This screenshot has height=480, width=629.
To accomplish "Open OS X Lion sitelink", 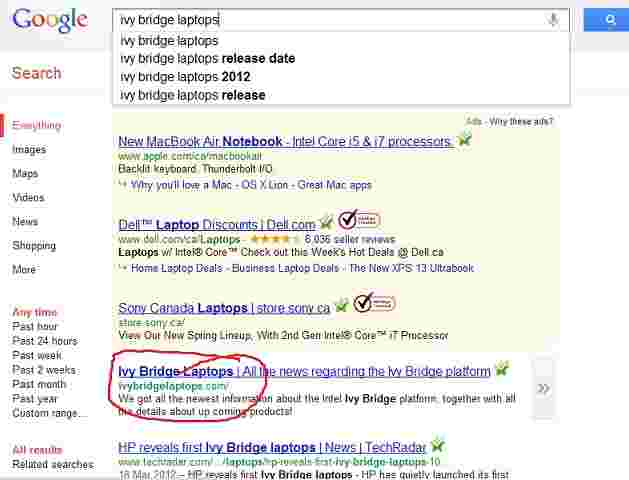I will coord(264,185).
